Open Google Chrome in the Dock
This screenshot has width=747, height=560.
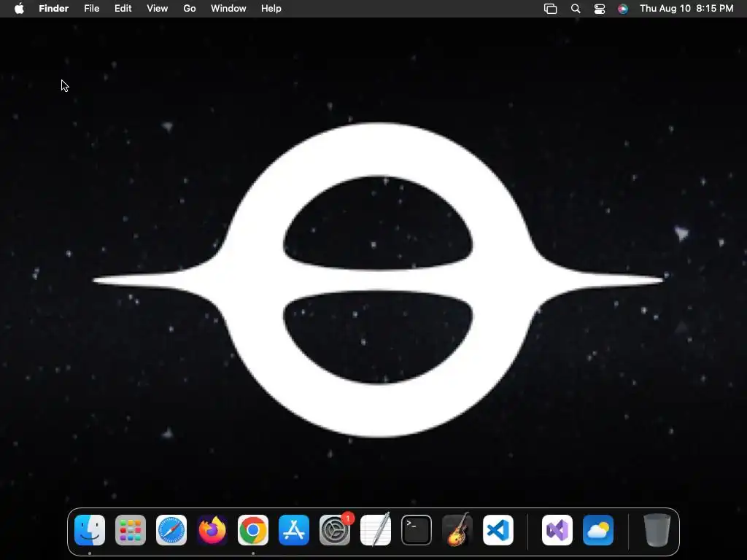point(253,530)
